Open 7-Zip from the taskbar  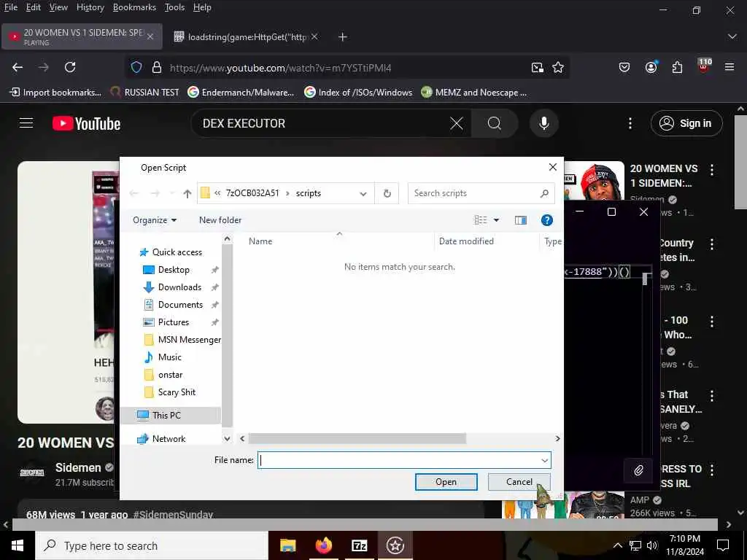tap(359, 545)
